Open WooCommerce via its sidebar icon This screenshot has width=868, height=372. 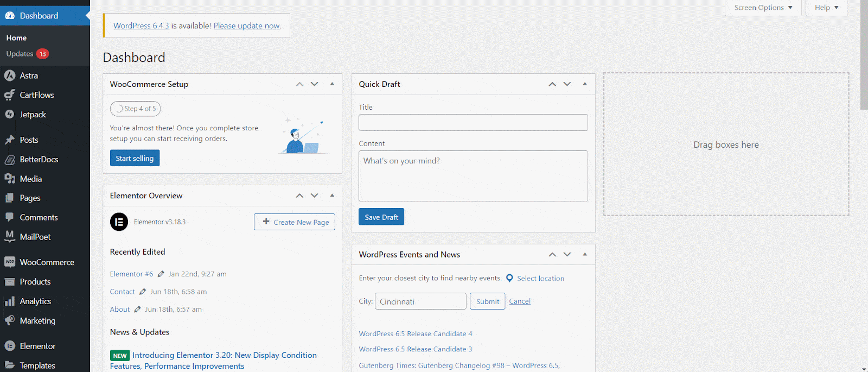[x=10, y=262]
